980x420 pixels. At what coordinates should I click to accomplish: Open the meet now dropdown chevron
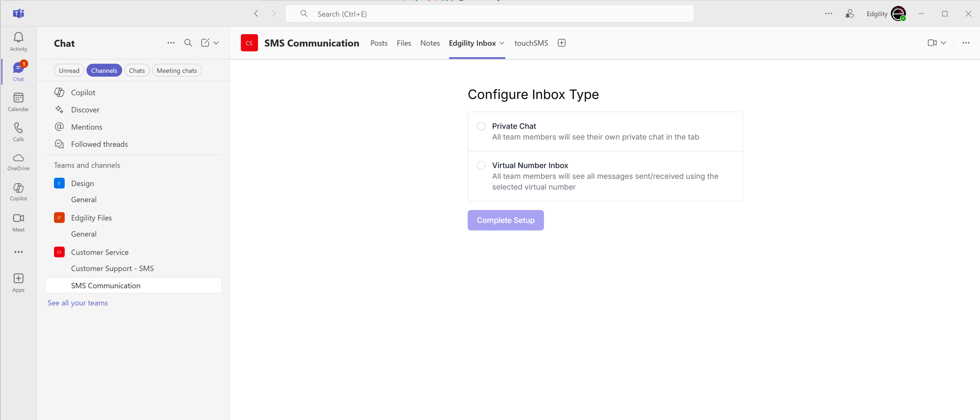click(944, 43)
